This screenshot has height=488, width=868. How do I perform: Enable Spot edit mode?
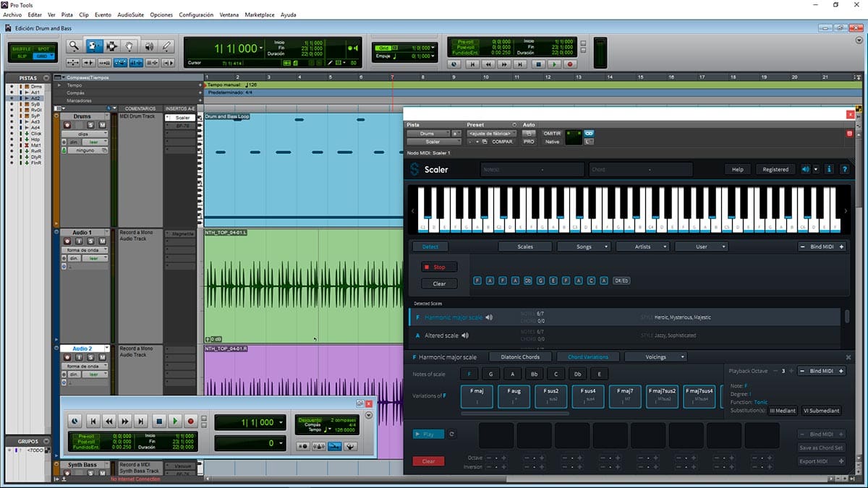coord(43,48)
